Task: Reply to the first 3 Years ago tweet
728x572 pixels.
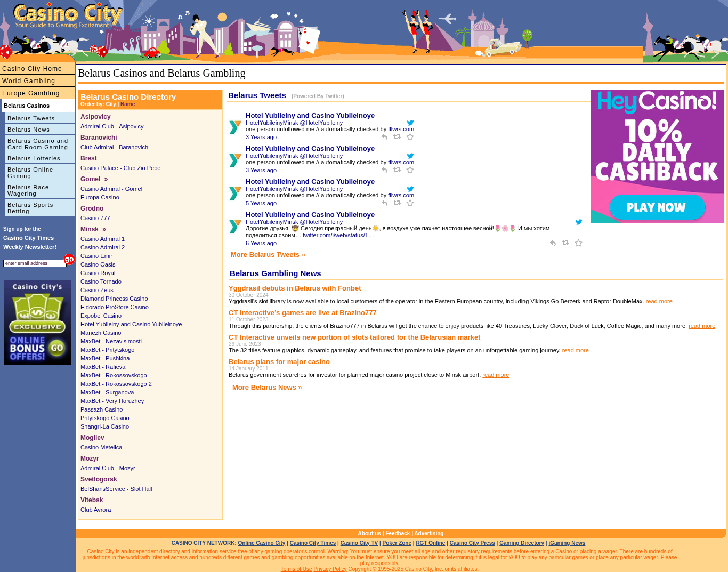Action: click(x=384, y=137)
